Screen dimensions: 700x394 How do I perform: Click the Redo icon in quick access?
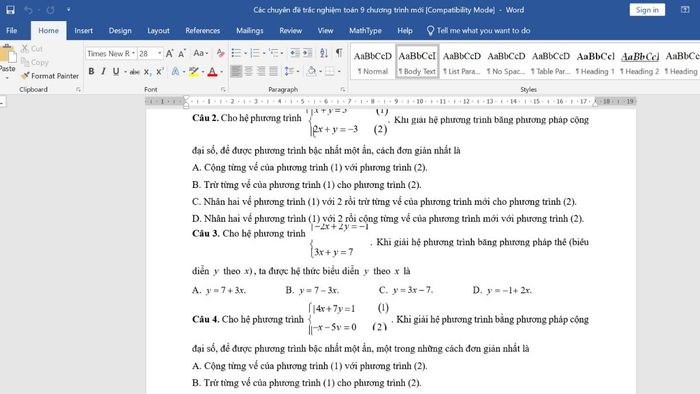[50, 10]
